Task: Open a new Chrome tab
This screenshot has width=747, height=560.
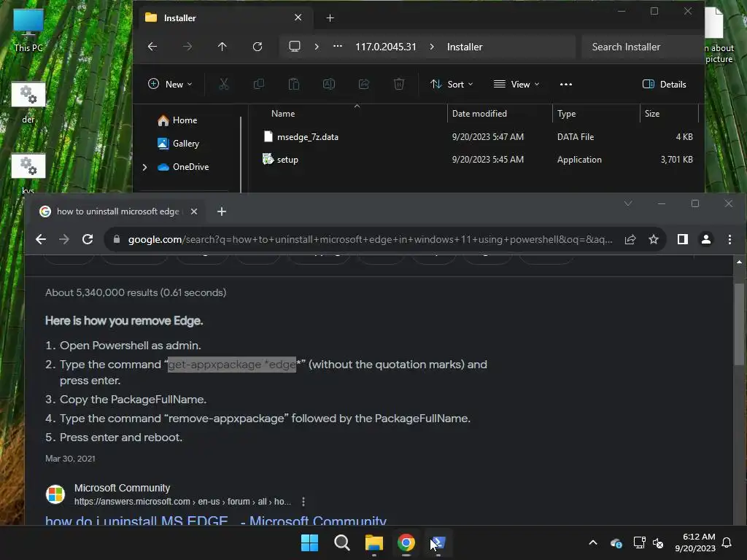Action: click(x=222, y=211)
